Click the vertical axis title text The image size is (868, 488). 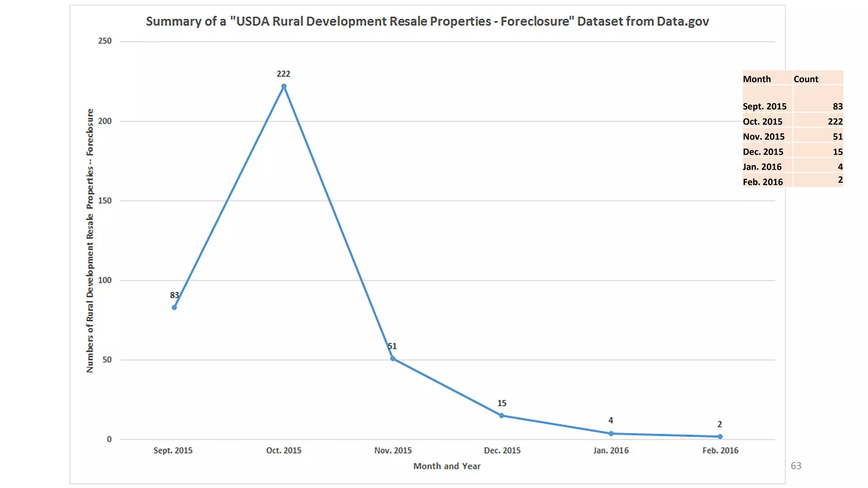tap(90, 241)
